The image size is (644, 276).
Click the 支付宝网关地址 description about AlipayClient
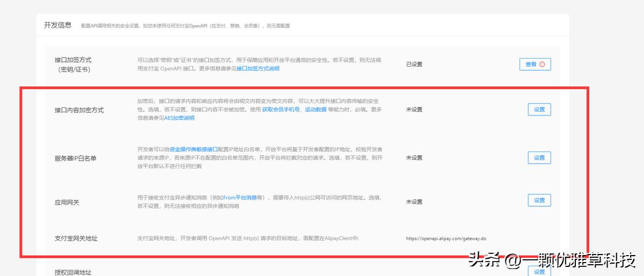pos(248,238)
